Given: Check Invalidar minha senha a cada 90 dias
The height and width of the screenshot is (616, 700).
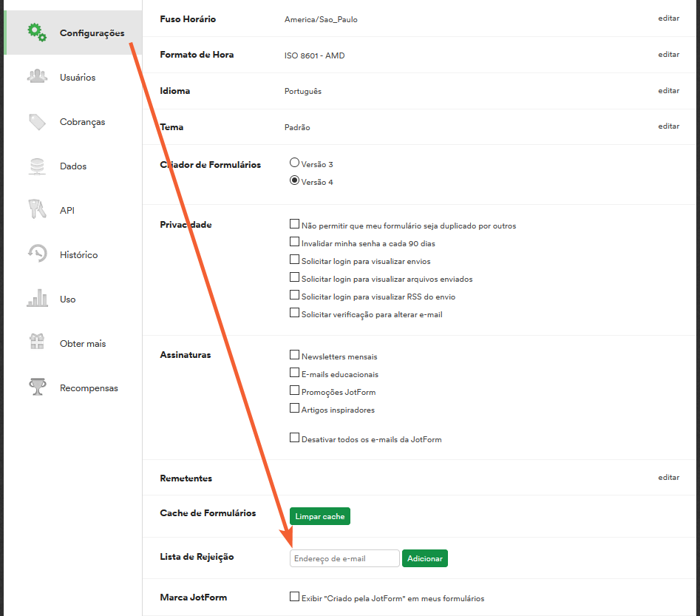Looking at the screenshot, I should (295, 243).
